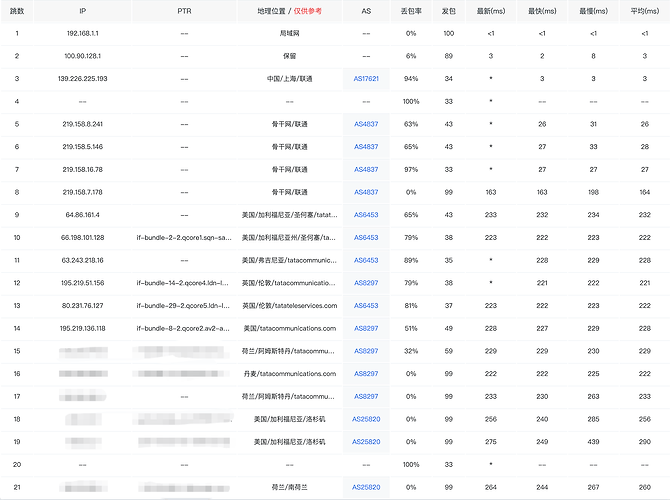Click PTR if-bundle-2-2.qcore1.sqn cell

[x=184, y=237]
